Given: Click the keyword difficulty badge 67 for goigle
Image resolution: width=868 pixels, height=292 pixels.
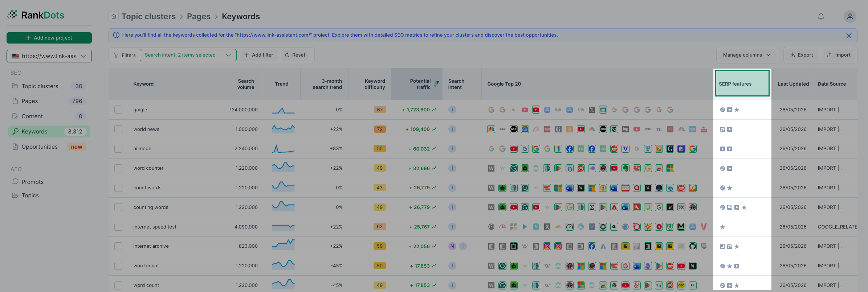Looking at the screenshot, I should (380, 110).
